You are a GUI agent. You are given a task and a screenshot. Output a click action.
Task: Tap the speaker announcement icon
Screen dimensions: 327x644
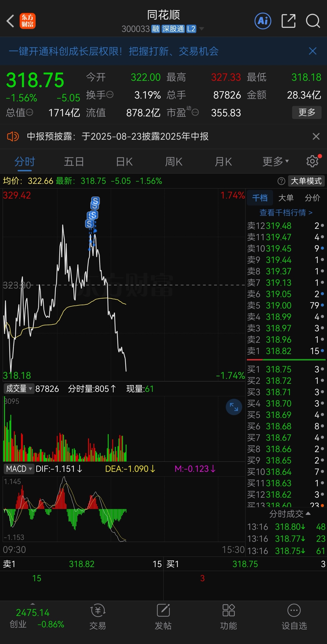point(13,136)
